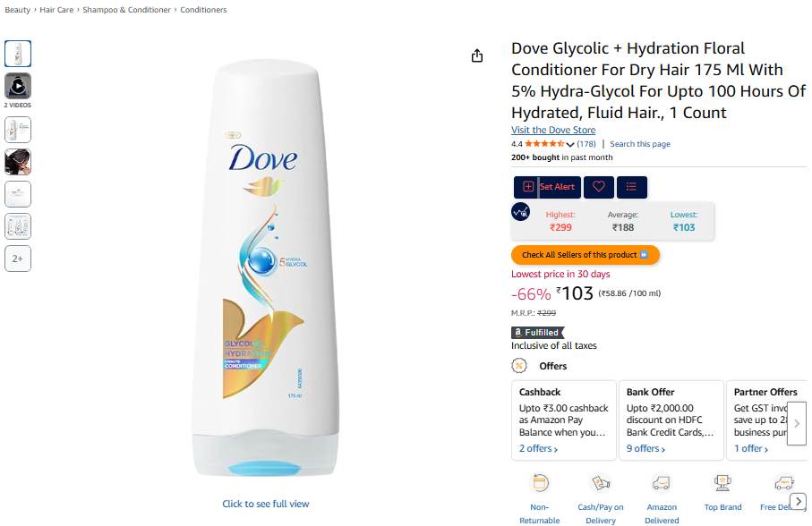The height and width of the screenshot is (526, 812).
Task: Click the share icon above product image
Action: [477, 56]
